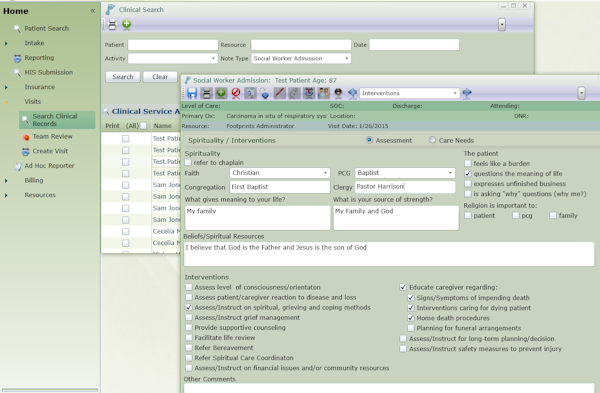Screen dimensions: 600x393
Task: Click the document preview icon after cancel
Action: [x=250, y=93]
